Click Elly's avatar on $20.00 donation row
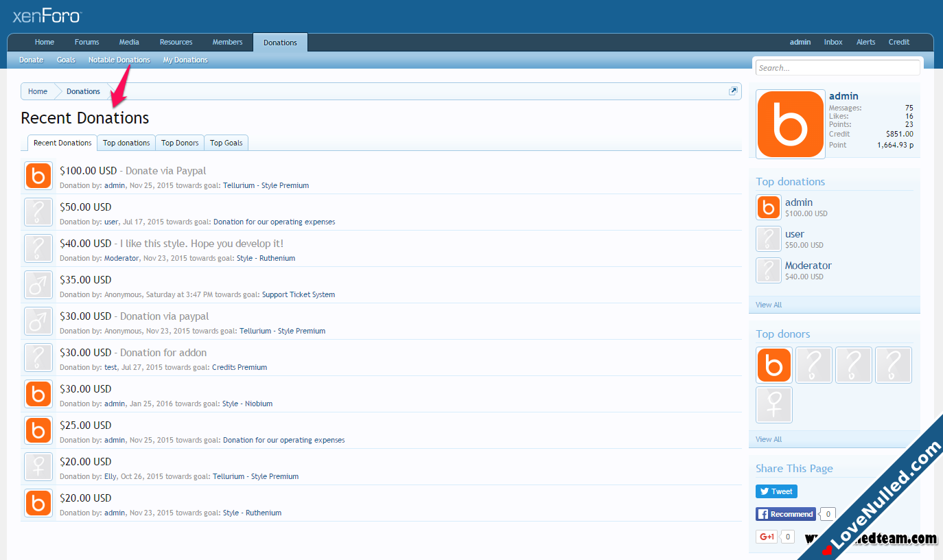 click(38, 467)
